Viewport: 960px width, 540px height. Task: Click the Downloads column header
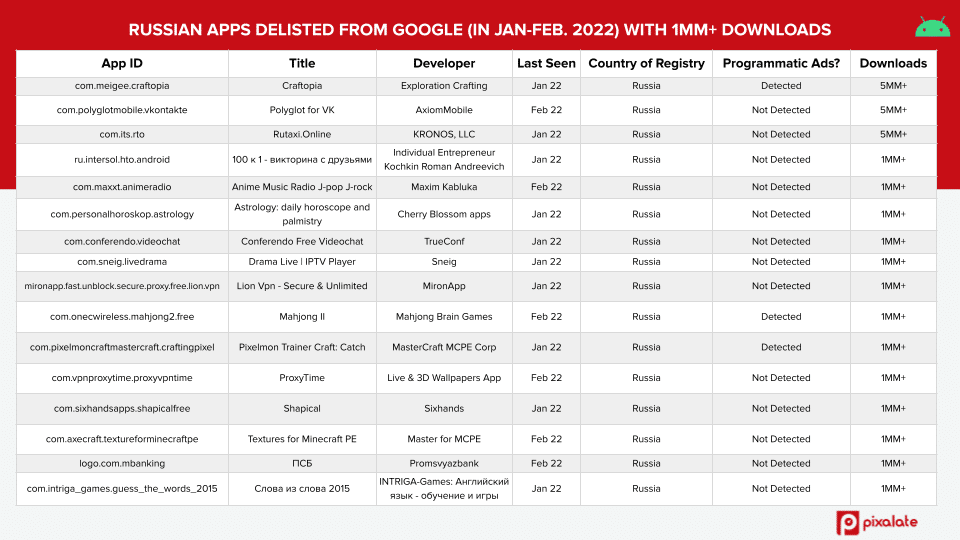tap(892, 63)
